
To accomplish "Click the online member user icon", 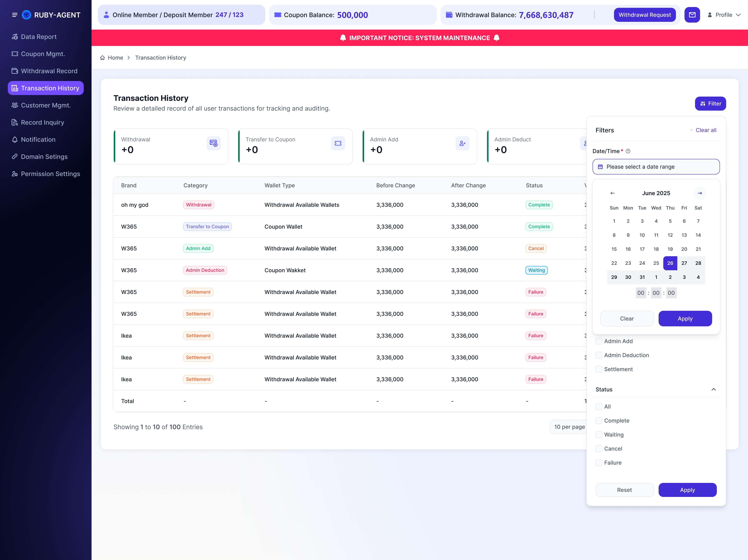I will click(x=106, y=15).
